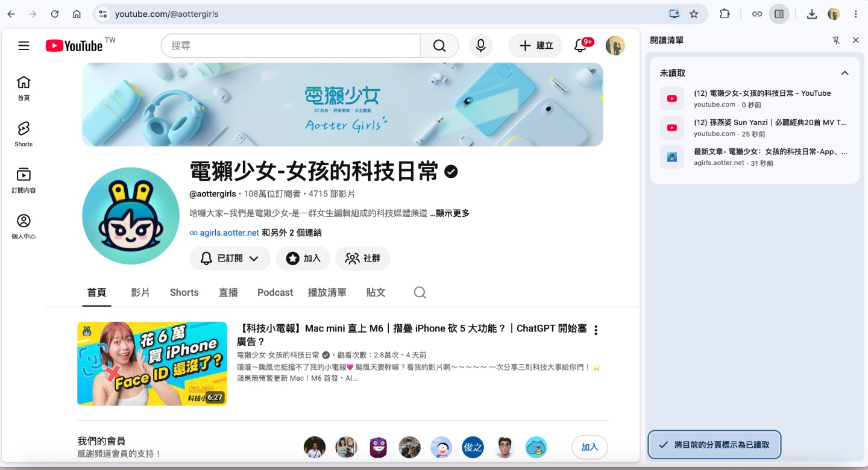The image size is (868, 470).
Task: Unpin the reading list side panel
Action: pos(836,40)
